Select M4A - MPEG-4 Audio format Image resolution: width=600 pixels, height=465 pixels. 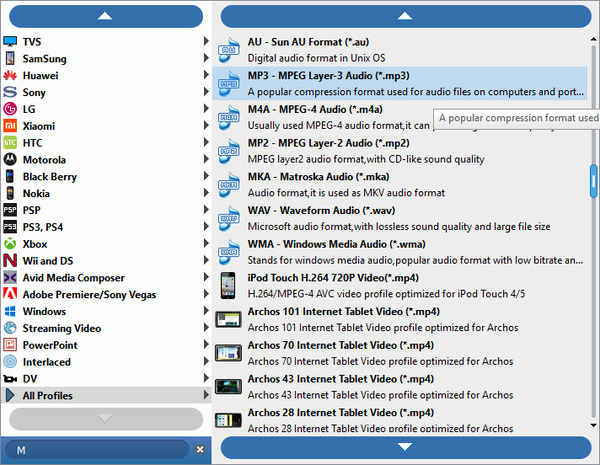click(400, 117)
